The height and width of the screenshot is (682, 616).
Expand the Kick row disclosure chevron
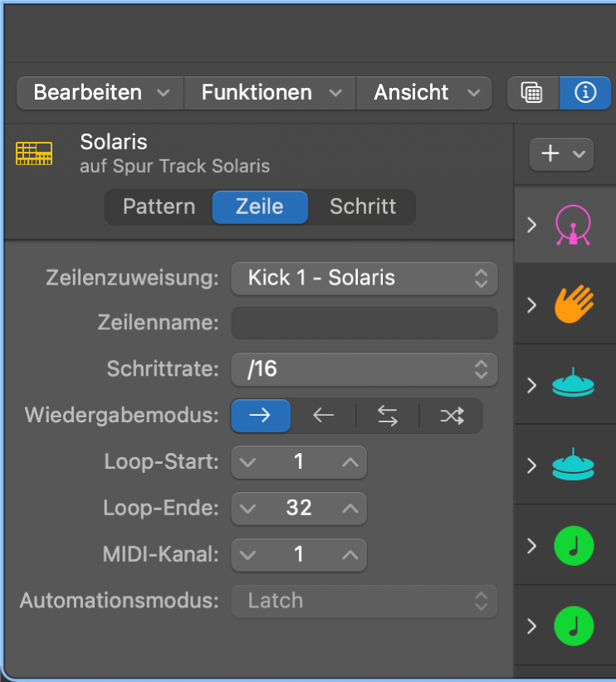click(531, 224)
